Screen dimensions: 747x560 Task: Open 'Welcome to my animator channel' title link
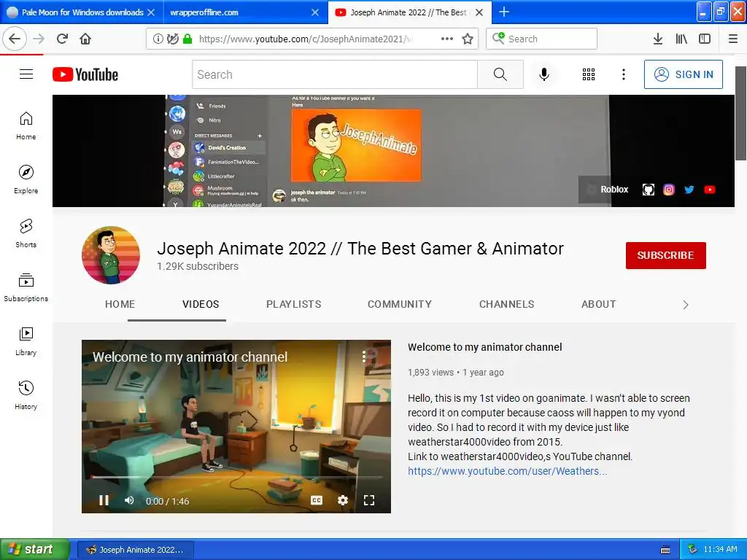pyautogui.click(x=484, y=347)
